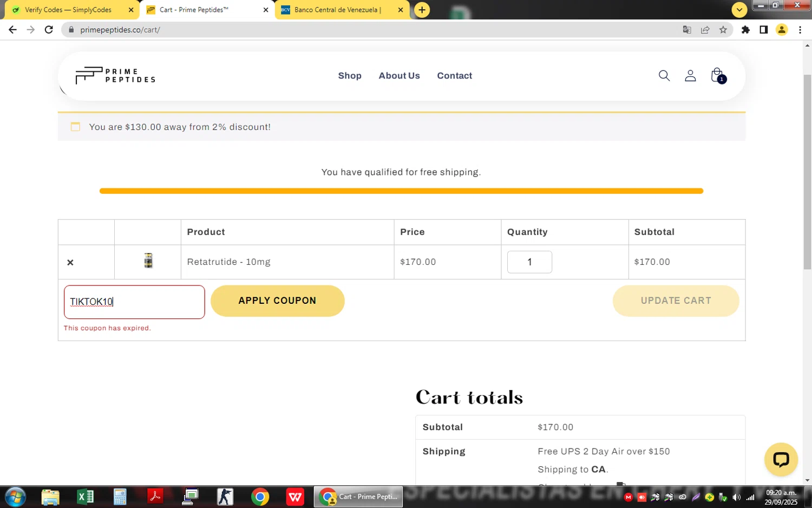The width and height of the screenshot is (812, 508).
Task: Launch Excel from the taskbar
Action: tap(86, 497)
